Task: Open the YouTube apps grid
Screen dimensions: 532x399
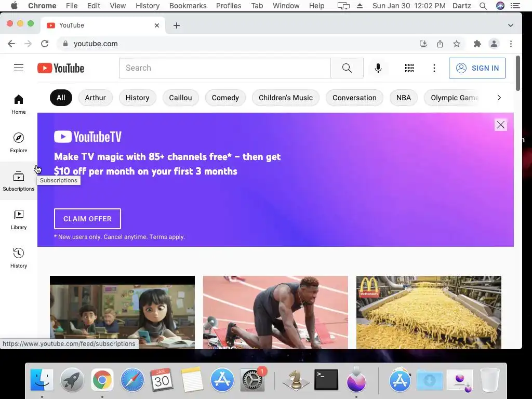Action: click(409, 68)
